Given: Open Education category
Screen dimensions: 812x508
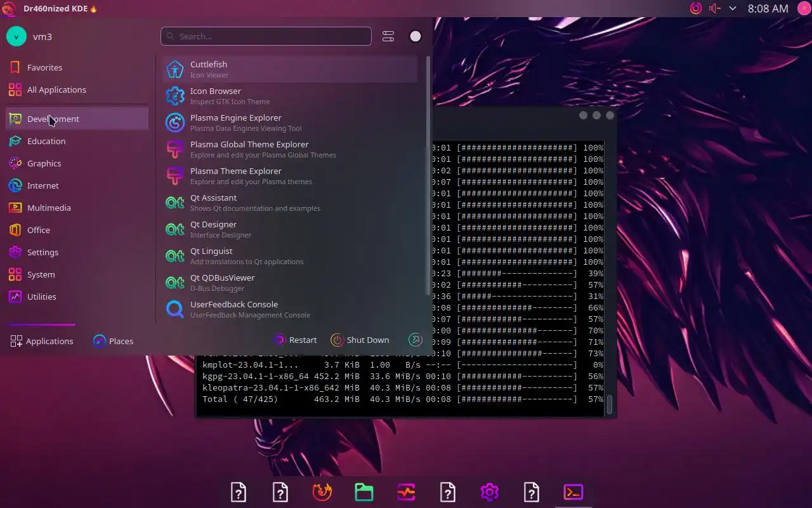Looking at the screenshot, I should tap(77, 141).
